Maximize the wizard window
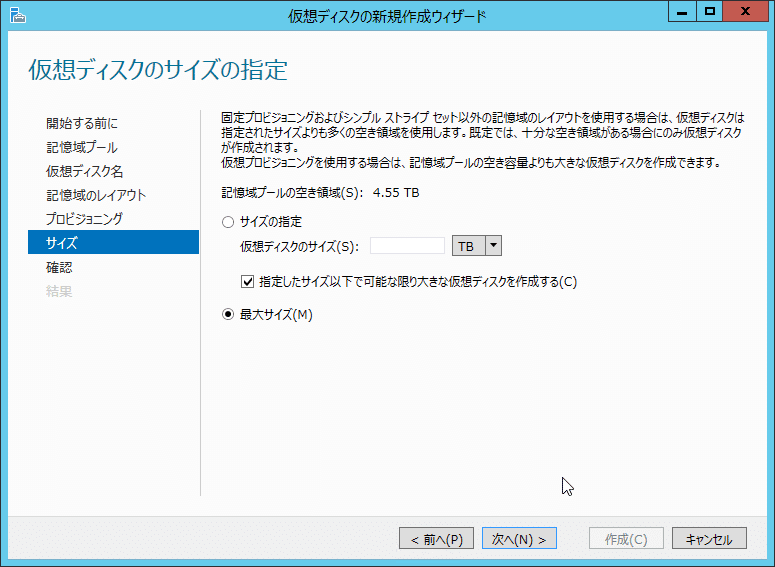 pos(710,12)
